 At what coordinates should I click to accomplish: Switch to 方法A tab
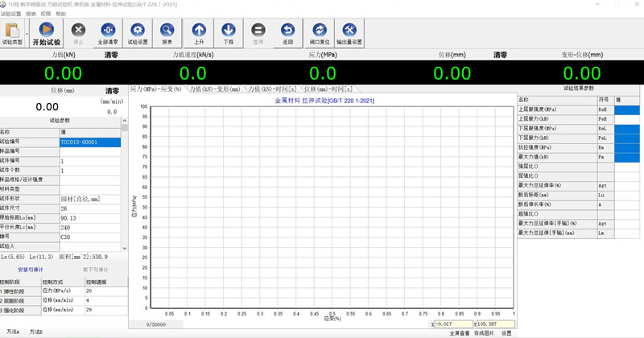pos(13,332)
